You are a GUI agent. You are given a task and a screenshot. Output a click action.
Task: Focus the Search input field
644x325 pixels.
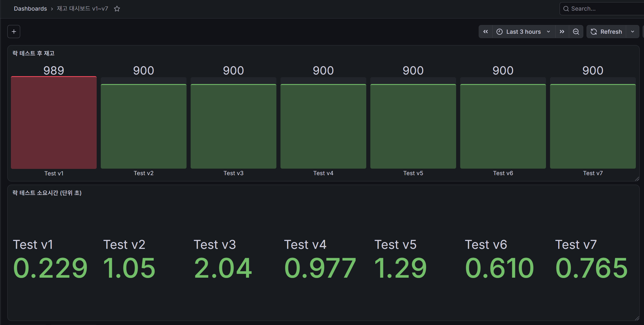coord(602,9)
